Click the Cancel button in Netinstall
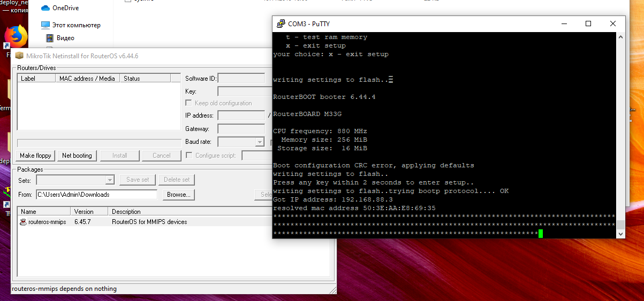Viewport: 644px width, 301px height. [x=162, y=156]
